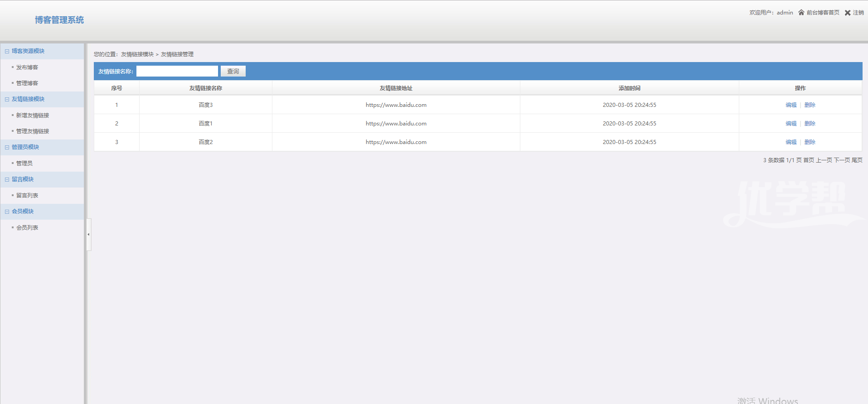Screen dimensions: 868x404
Task: Open 管理博客 in the sidebar
Action: click(27, 83)
